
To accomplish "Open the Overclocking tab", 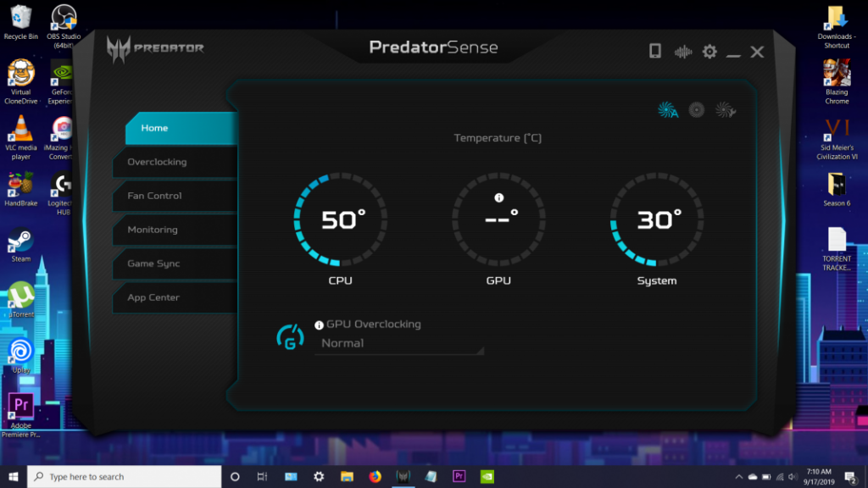I will point(157,162).
